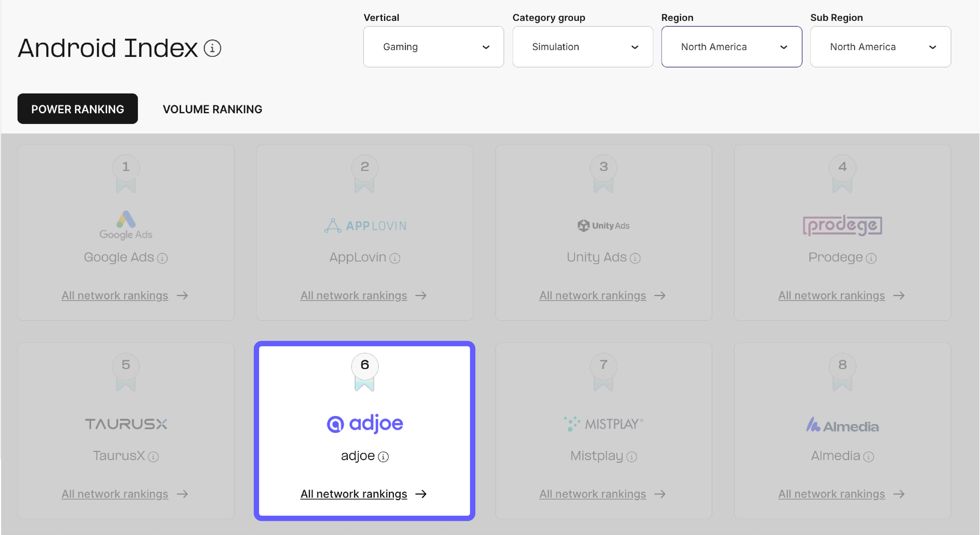
Task: Click the adjoe network logo
Action: 364,424
